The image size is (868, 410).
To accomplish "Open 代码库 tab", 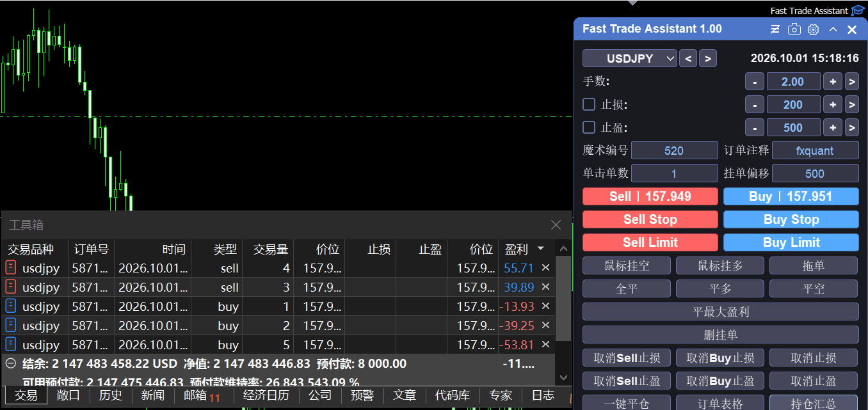I will coord(452,396).
